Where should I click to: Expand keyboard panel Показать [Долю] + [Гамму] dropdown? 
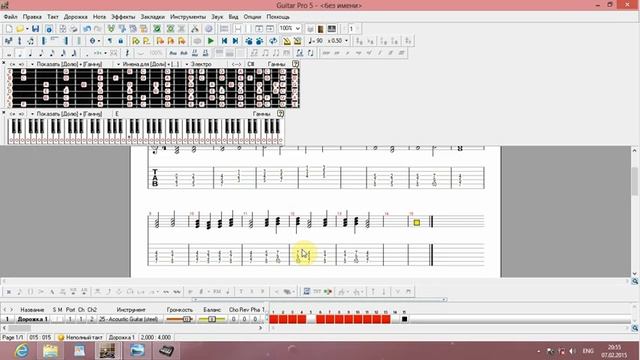(x=67, y=114)
